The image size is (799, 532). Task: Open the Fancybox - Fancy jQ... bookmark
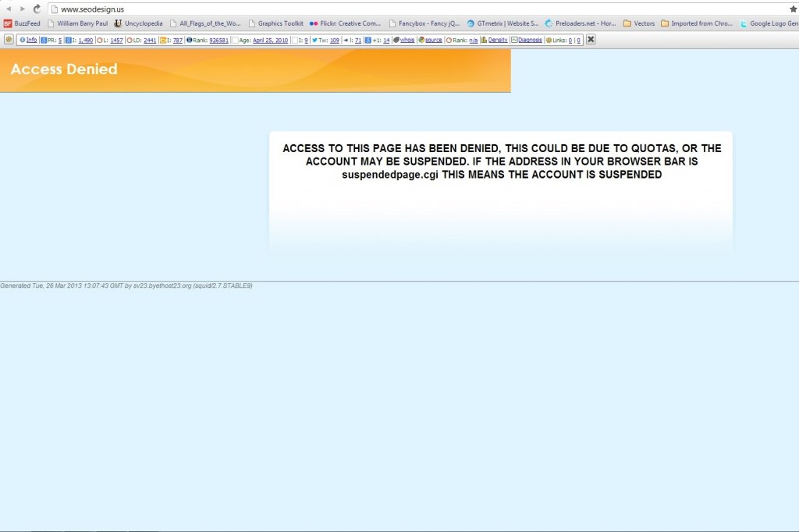[424, 23]
